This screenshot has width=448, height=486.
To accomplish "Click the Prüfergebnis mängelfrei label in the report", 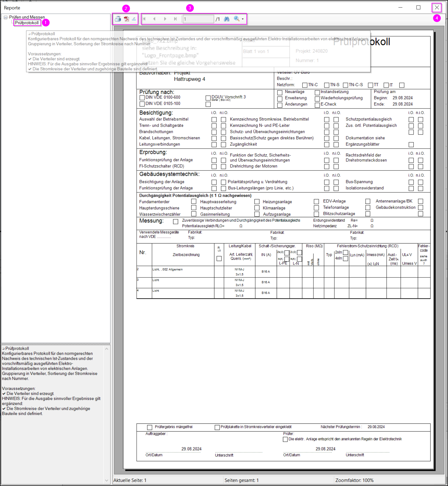I will pyautogui.click(x=174, y=427).
